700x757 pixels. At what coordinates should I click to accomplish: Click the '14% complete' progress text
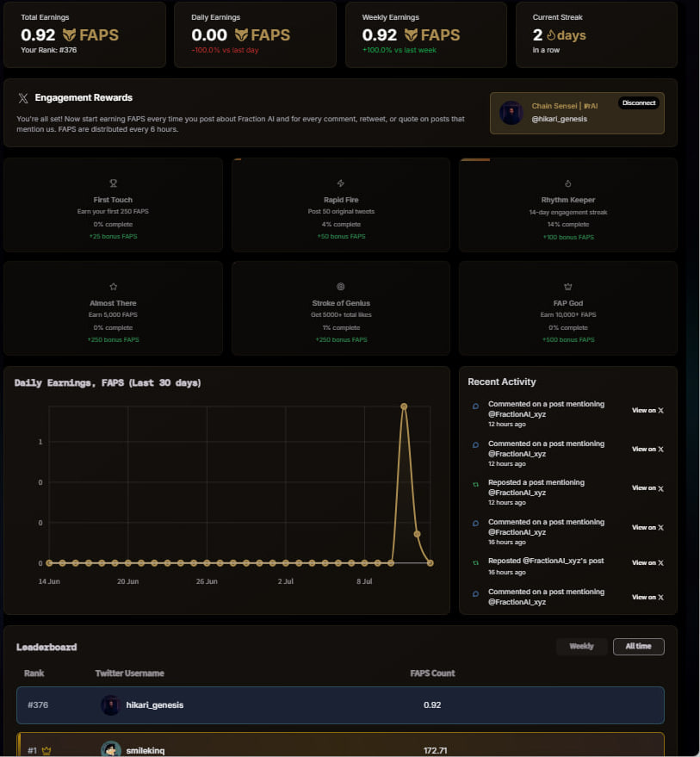pos(568,225)
